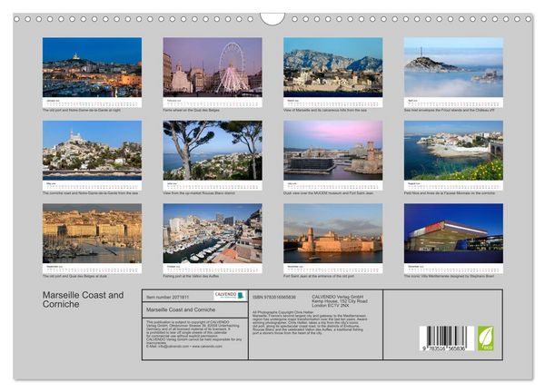Click the CALVENDO Verlag GmbH London address
Screen dimensions: 545x392
[340, 301]
